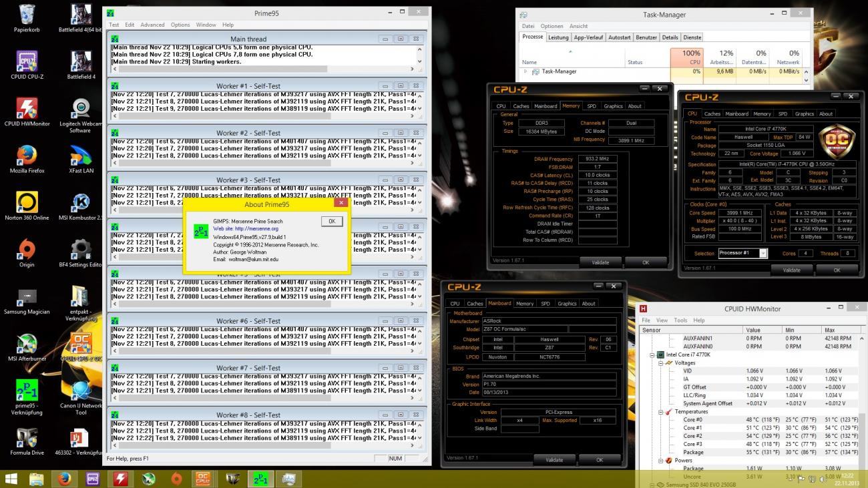Launch Mozilla Firefox from the desktop
Image resolution: width=868 pixels, height=488 pixels.
point(27,158)
